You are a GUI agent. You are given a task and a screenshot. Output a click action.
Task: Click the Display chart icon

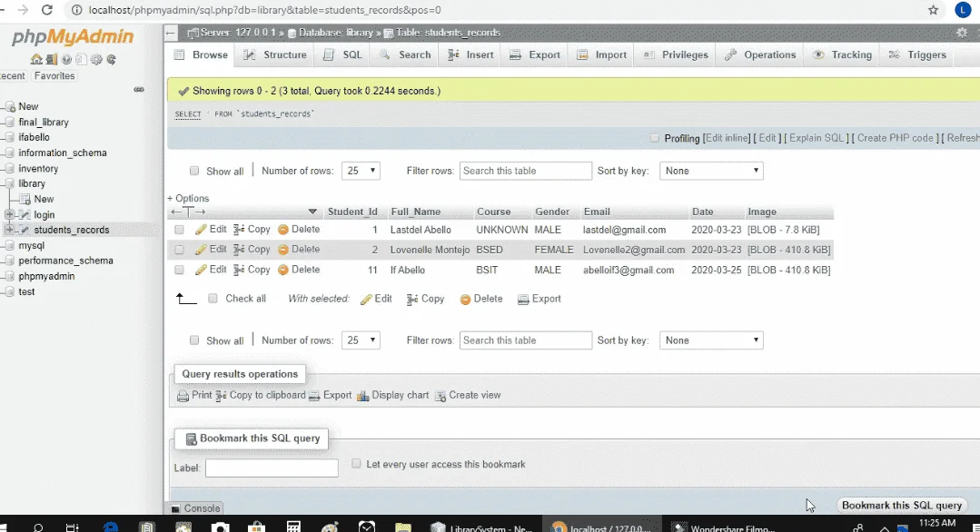pyautogui.click(x=363, y=396)
